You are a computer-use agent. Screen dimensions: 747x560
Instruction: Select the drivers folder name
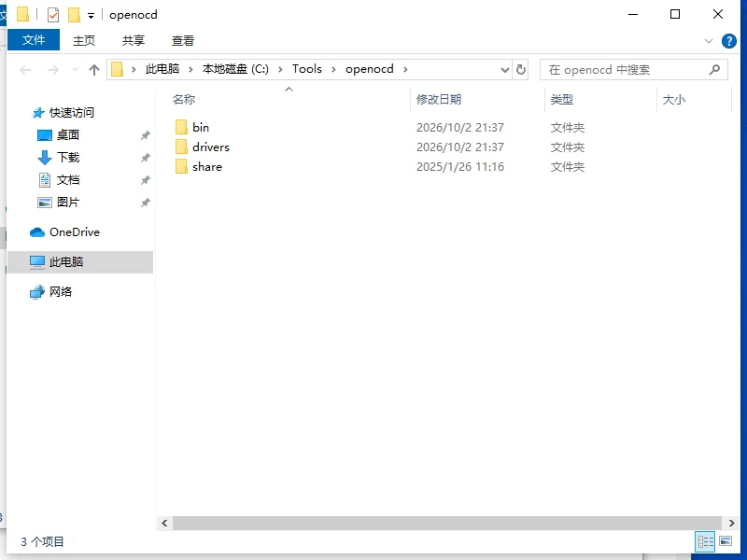pyautogui.click(x=211, y=147)
